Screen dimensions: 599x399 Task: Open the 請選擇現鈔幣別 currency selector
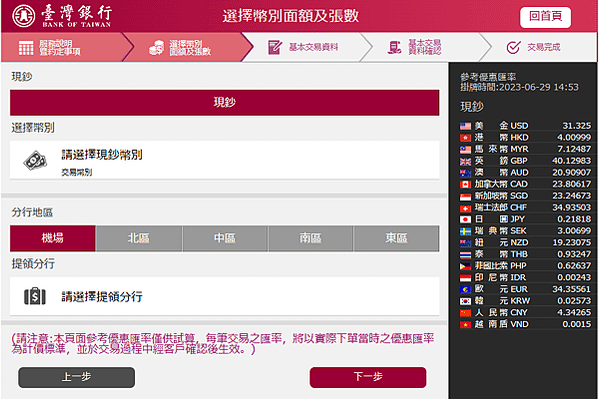(225, 160)
